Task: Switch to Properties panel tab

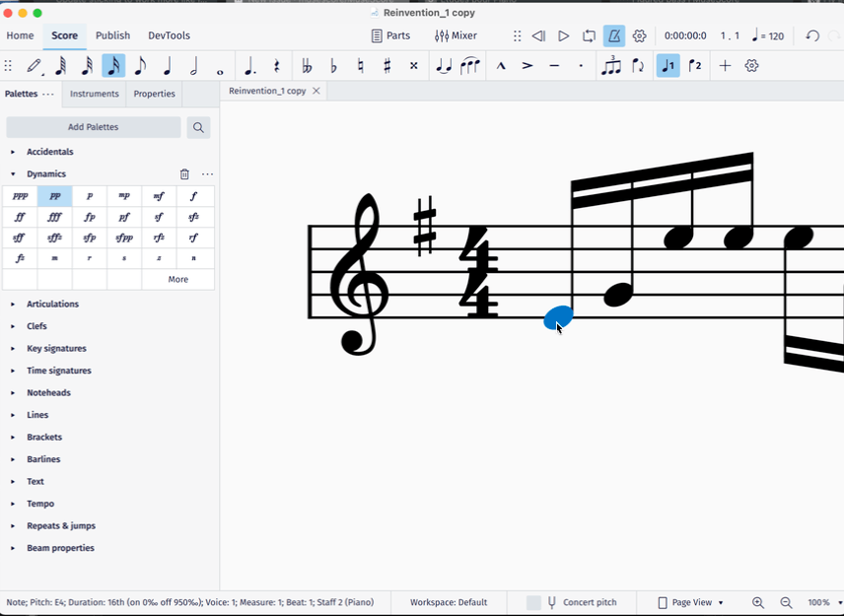Action: pos(154,94)
